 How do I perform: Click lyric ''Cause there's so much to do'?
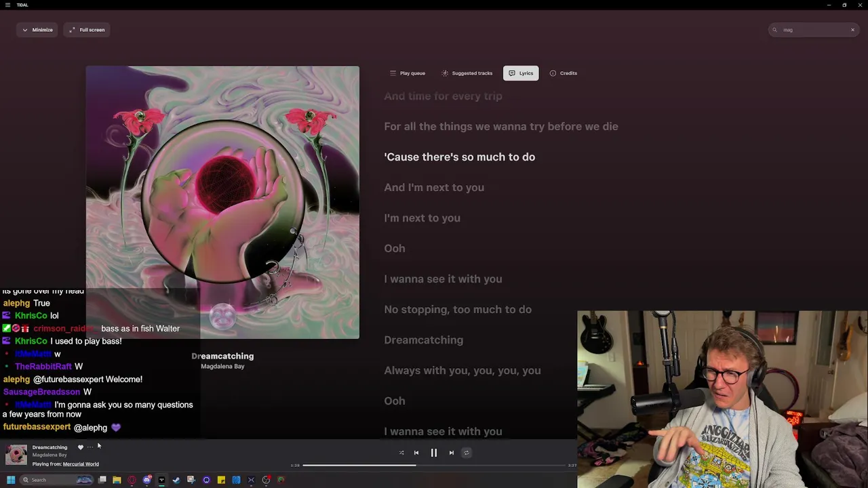pyautogui.click(x=460, y=157)
